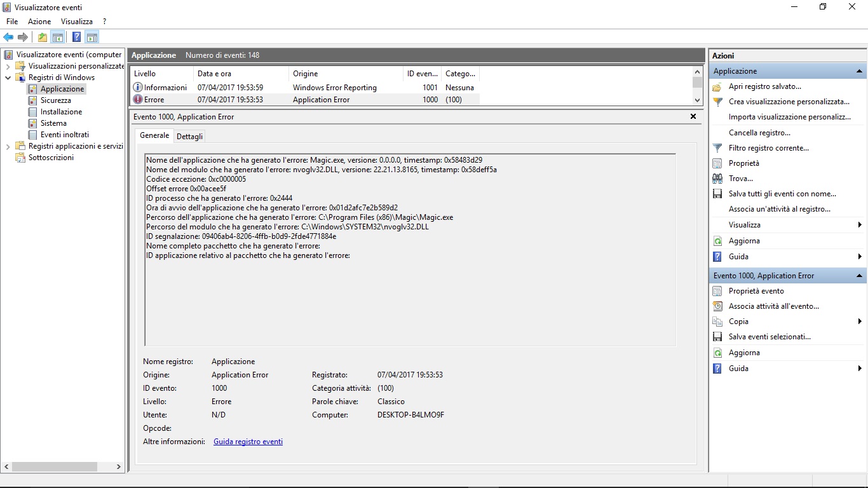Click the Salva eventi selezionati disk icon

[x=717, y=337]
